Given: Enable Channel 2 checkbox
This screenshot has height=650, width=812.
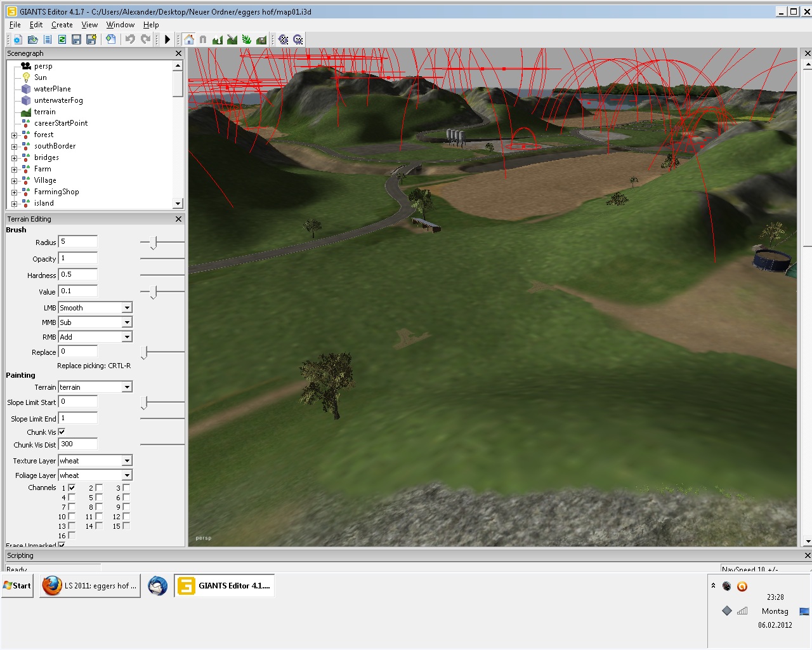Looking at the screenshot, I should point(99,487).
